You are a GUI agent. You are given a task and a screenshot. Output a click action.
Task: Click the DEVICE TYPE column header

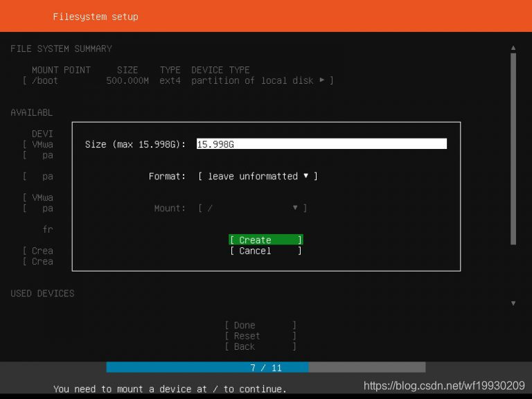pos(220,70)
